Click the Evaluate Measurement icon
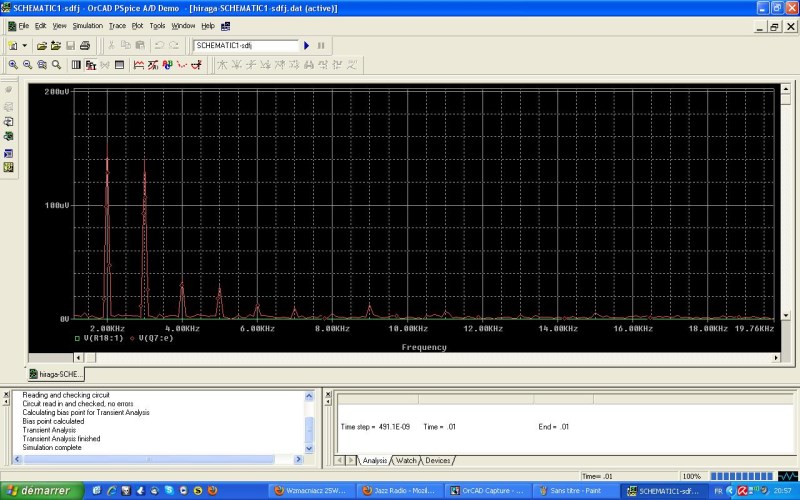The image size is (800, 500). click(x=153, y=65)
